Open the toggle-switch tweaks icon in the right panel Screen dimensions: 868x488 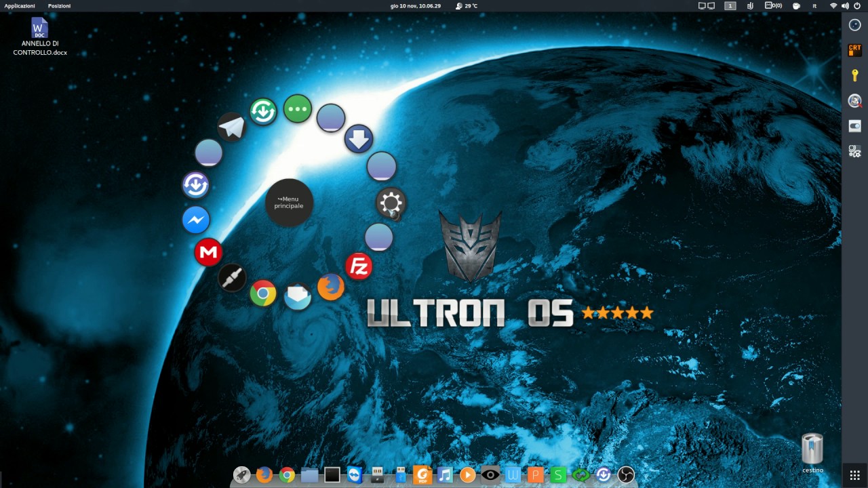pyautogui.click(x=854, y=126)
